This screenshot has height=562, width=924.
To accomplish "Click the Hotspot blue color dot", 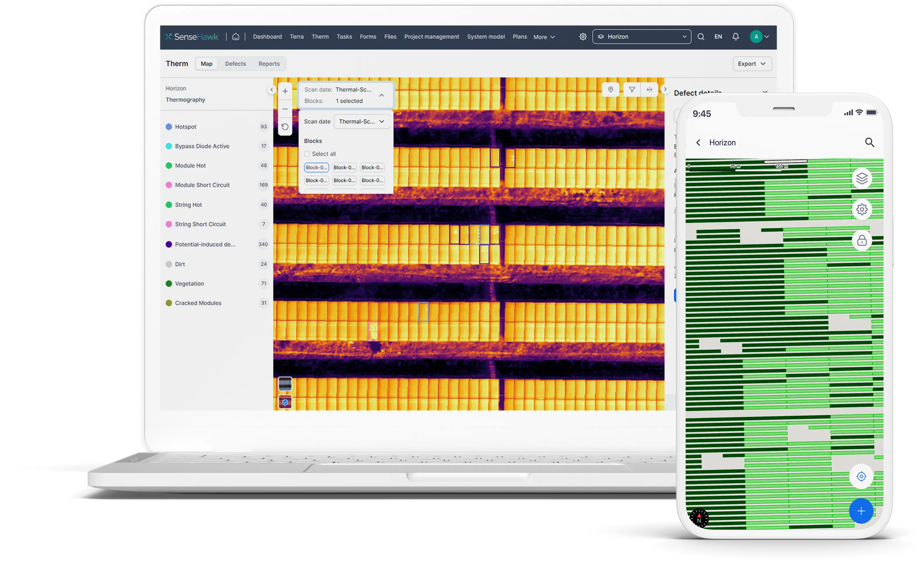I will pyautogui.click(x=169, y=127).
